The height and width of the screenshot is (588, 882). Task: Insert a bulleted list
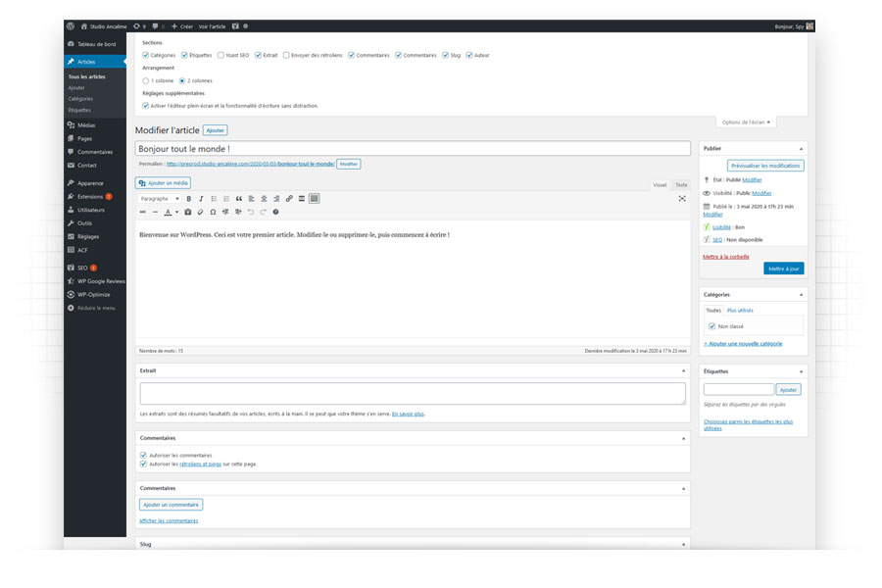point(214,199)
